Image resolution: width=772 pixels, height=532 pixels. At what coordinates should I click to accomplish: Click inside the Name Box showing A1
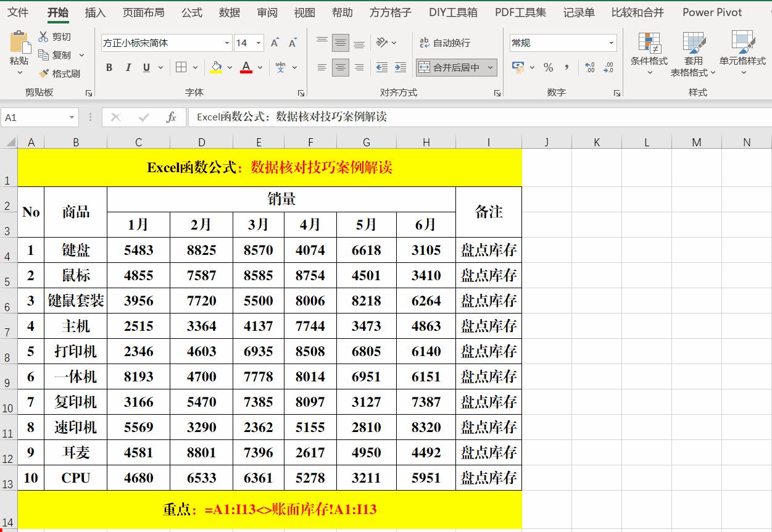coord(34,117)
